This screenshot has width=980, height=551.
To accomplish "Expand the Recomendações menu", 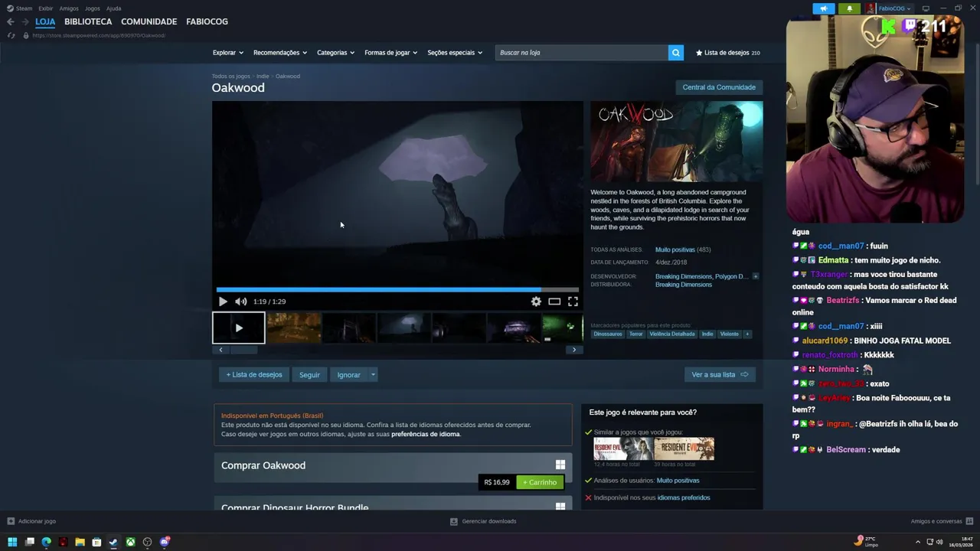I will [279, 53].
